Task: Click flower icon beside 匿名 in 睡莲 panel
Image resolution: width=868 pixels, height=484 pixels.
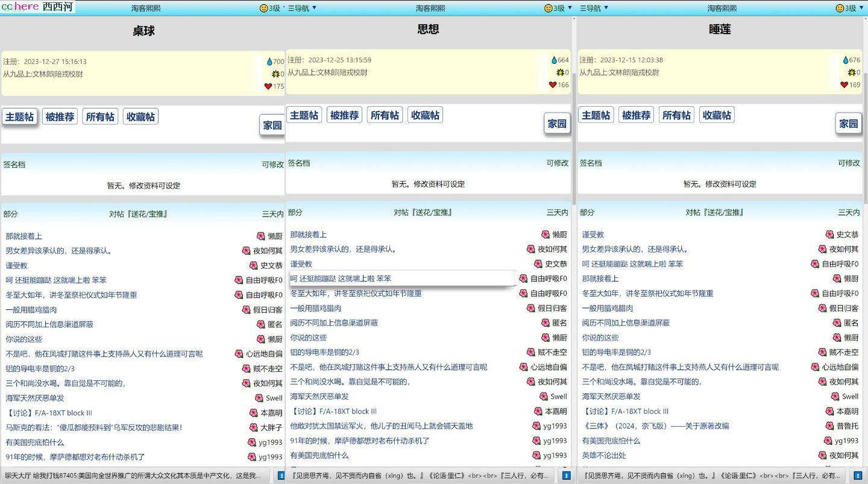Action: tap(837, 323)
